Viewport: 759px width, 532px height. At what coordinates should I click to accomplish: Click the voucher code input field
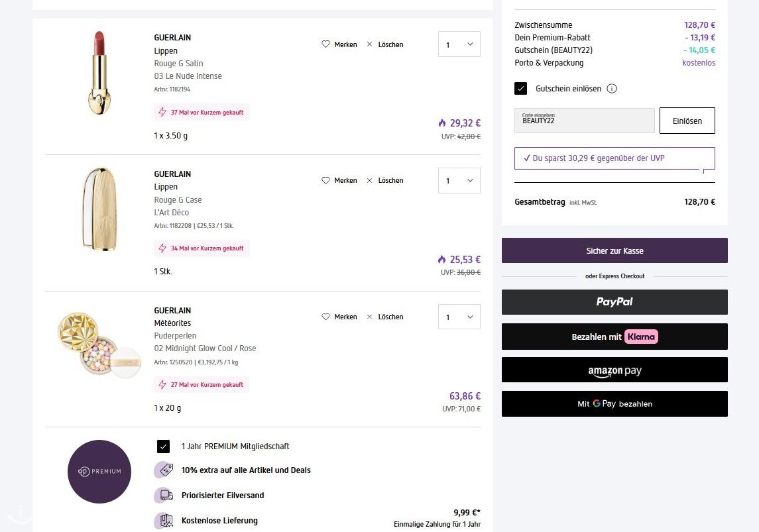coord(584,121)
